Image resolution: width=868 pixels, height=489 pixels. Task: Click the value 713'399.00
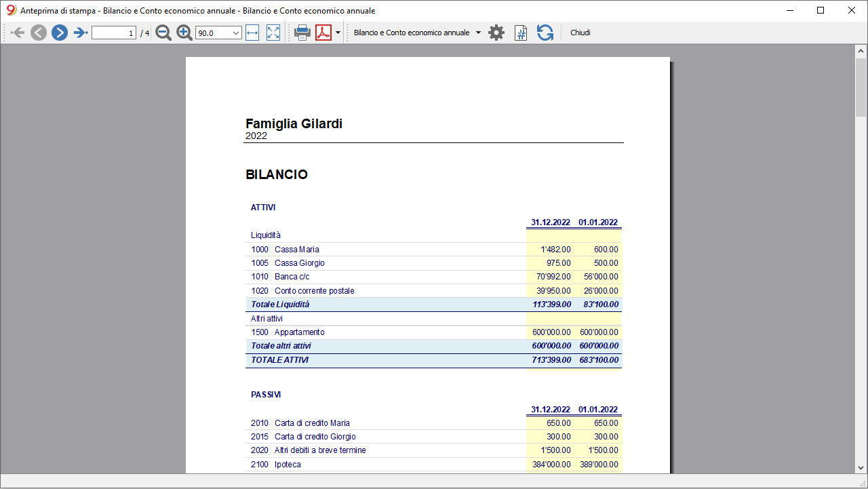coord(551,360)
